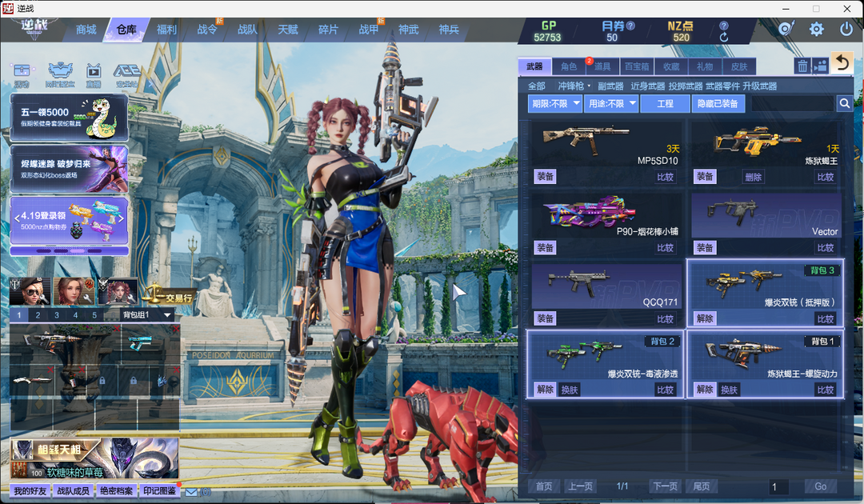Open the 用途:不限 dropdown
864x504 pixels.
coord(612,103)
